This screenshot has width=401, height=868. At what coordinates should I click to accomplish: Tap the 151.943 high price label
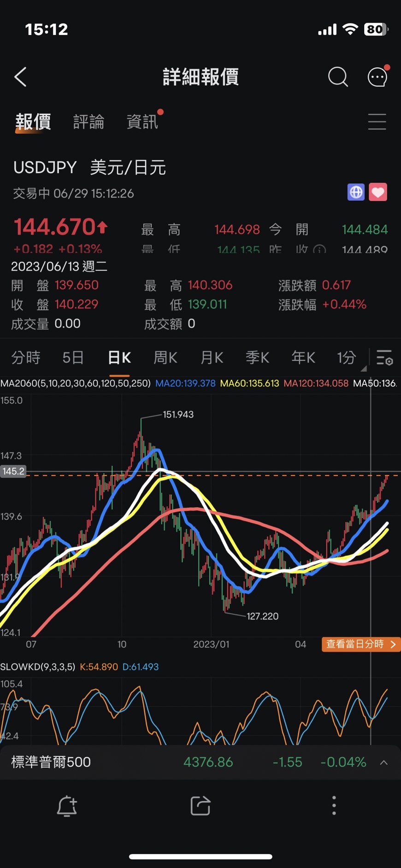point(178,415)
